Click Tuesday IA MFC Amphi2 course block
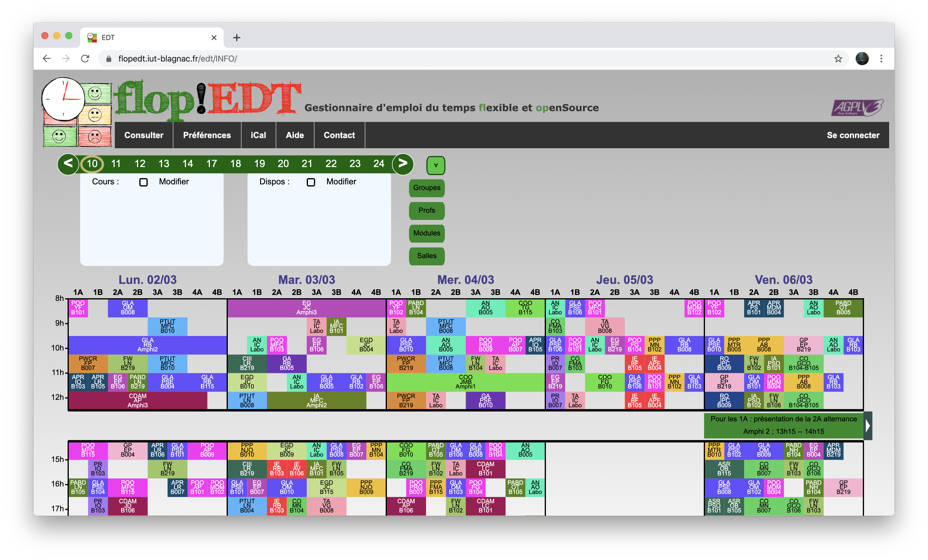Image resolution: width=928 pixels, height=560 pixels. pyautogui.click(x=316, y=401)
